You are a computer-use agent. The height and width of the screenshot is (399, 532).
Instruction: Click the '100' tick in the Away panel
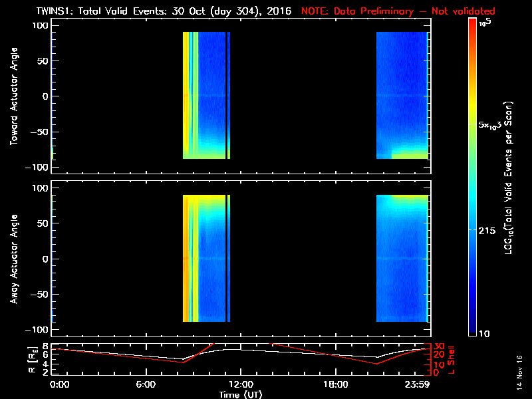pyautogui.click(x=40, y=188)
